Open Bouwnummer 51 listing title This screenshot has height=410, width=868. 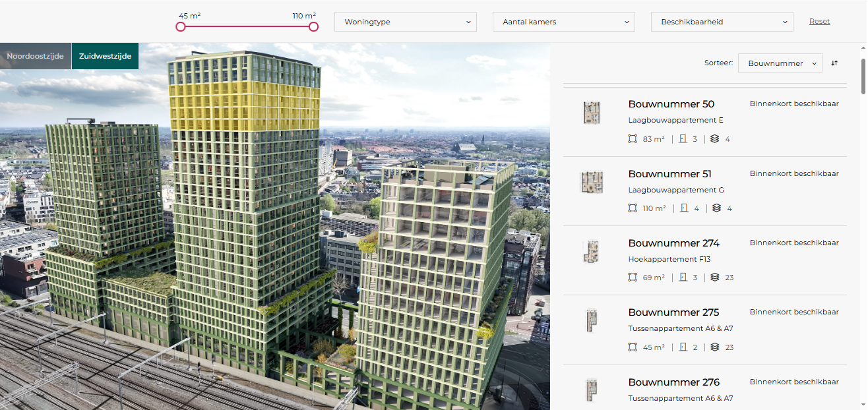coord(669,174)
